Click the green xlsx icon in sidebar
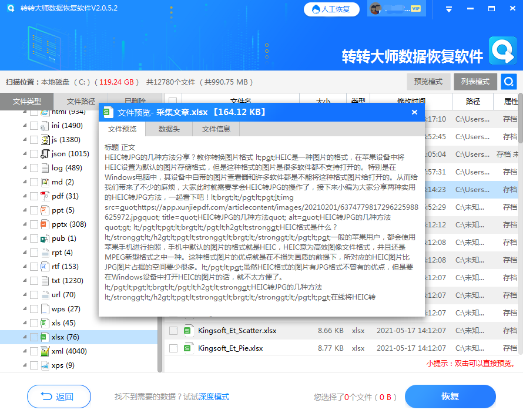The height and width of the screenshot is (420, 523). [43, 337]
